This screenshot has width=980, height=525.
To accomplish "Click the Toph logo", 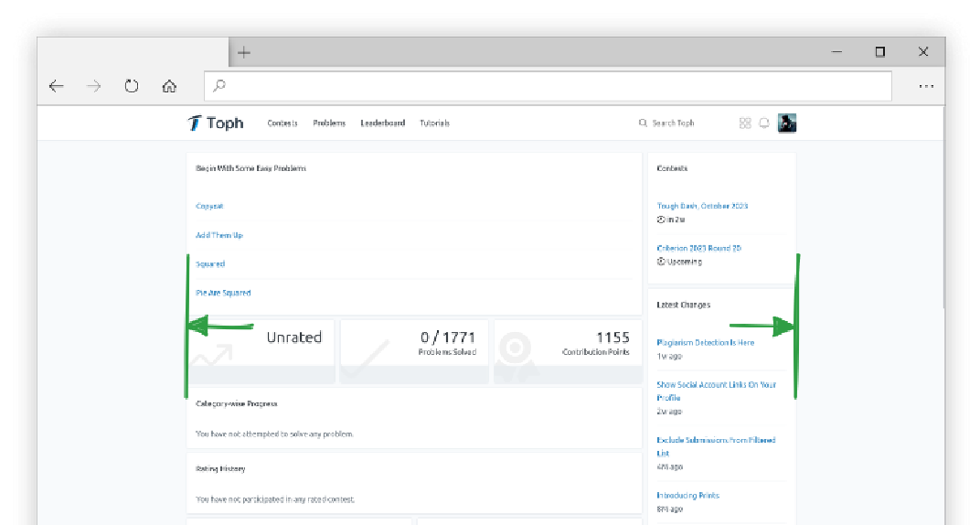I will click(216, 123).
